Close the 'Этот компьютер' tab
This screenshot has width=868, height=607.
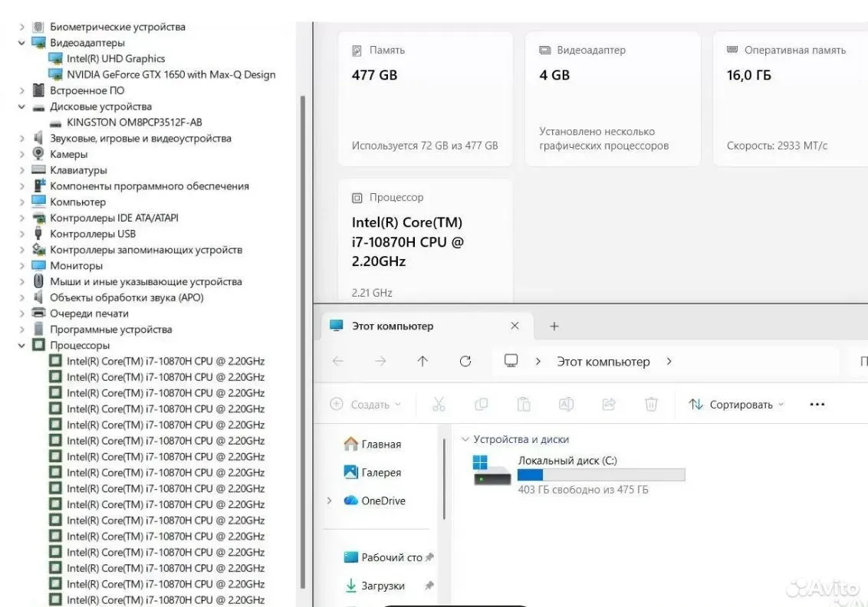515,326
